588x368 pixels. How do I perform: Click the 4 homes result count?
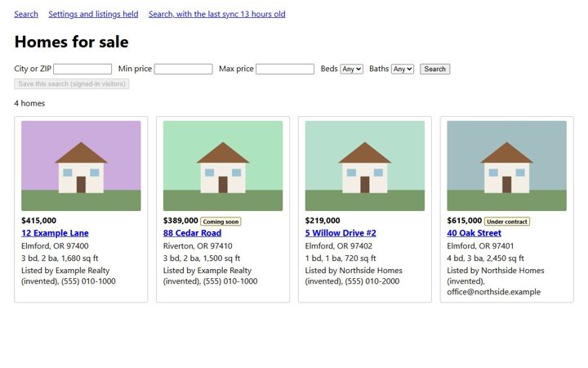coord(29,103)
